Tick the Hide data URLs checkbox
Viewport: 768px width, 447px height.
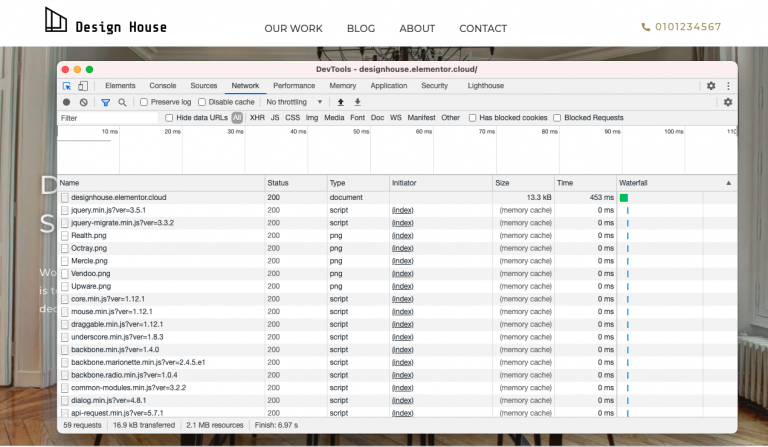coord(169,118)
